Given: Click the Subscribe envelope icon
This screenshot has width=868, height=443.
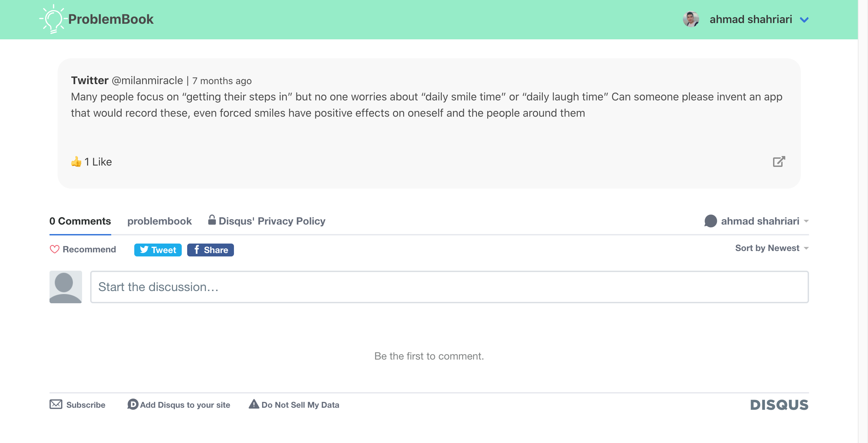Looking at the screenshot, I should tap(56, 404).
